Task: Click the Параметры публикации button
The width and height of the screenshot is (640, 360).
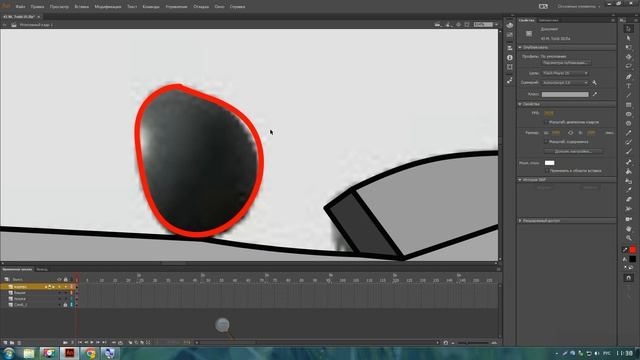Action: [566, 63]
